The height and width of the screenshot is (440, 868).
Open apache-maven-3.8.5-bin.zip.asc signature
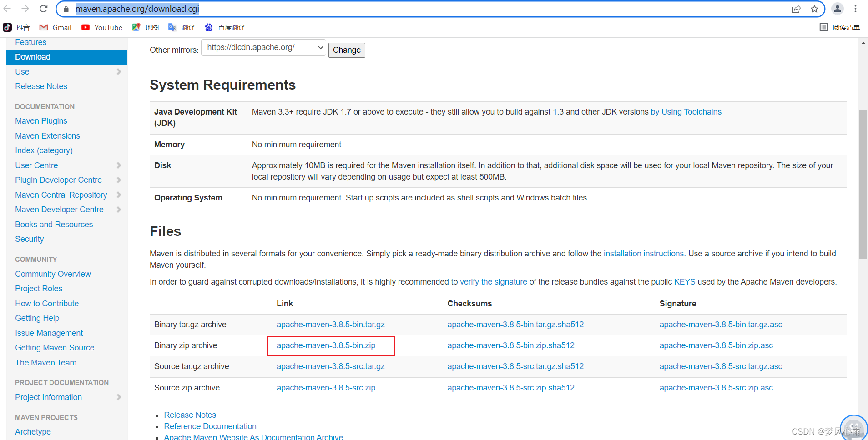coord(717,345)
